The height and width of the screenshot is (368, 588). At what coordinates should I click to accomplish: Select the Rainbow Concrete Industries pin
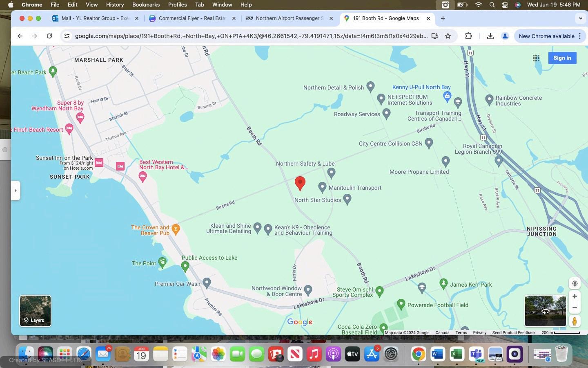489,99
